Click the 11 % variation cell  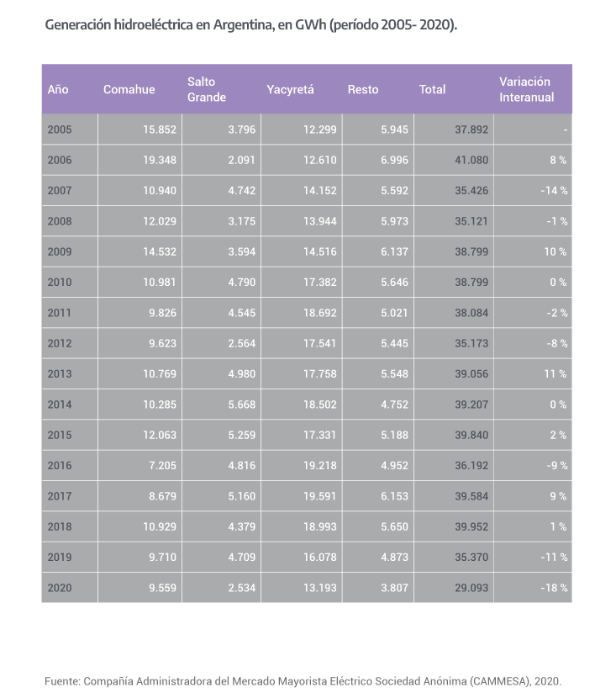pos(557,374)
